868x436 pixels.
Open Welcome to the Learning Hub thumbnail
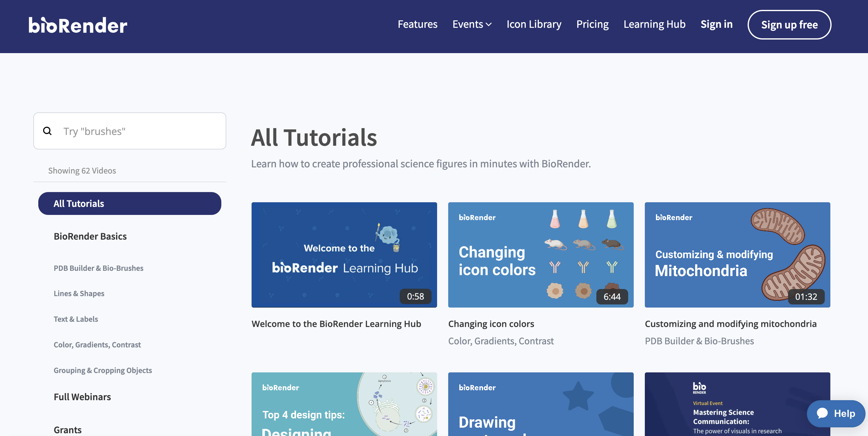[344, 254]
